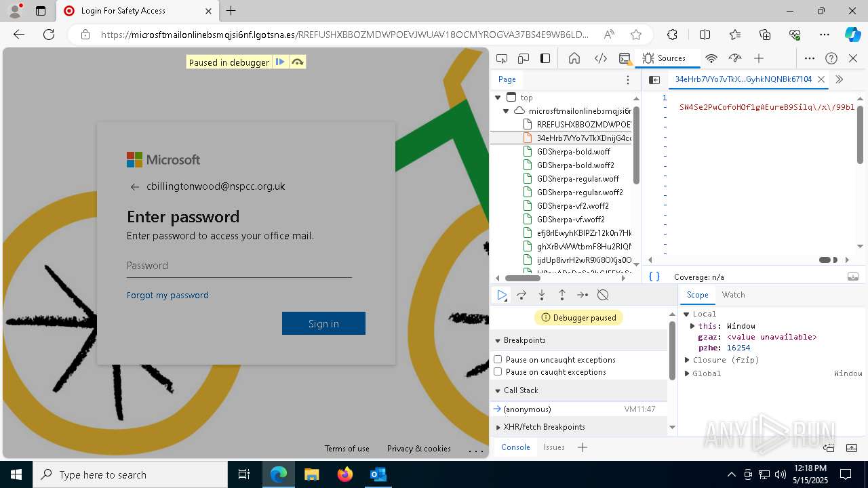Open the DevTools Welcome home icon

pyautogui.click(x=574, y=58)
